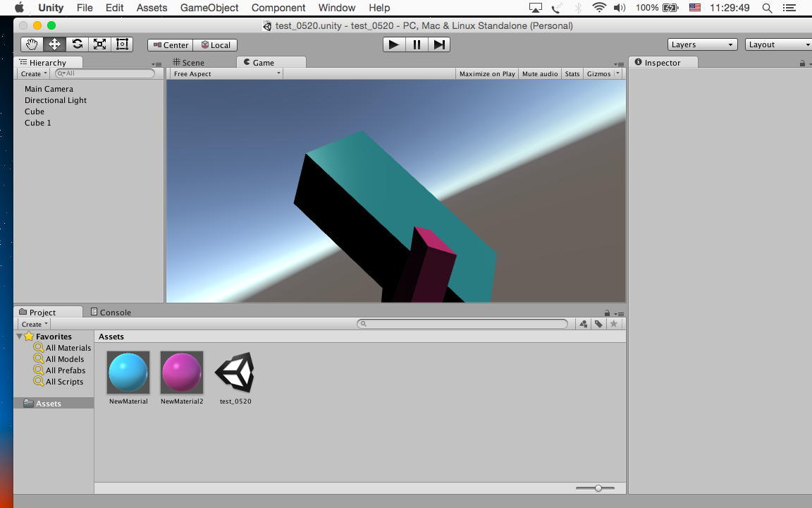
Task: Toggle pivot Center button
Action: (170, 45)
